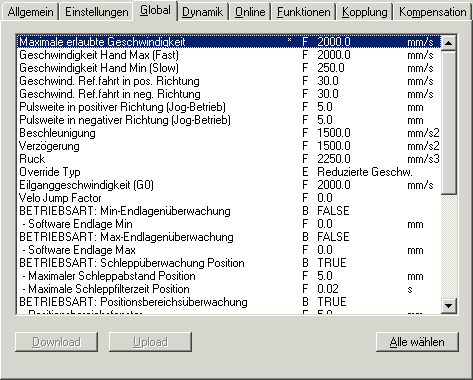Click the mm/s3 unit of Ruck
This screenshot has height=380, width=473.
point(423,159)
